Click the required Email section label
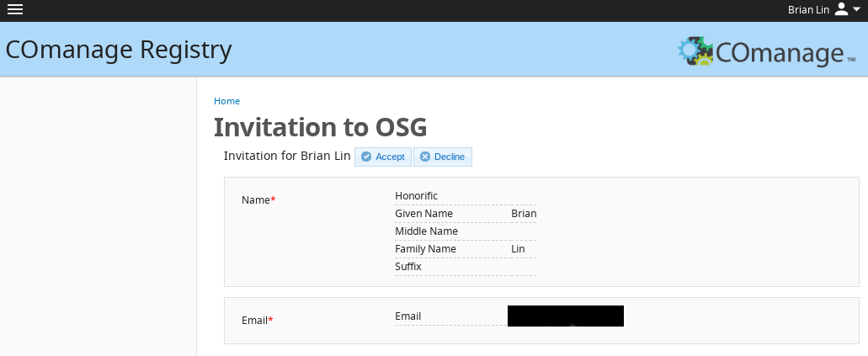This screenshot has height=356, width=868. [258, 321]
